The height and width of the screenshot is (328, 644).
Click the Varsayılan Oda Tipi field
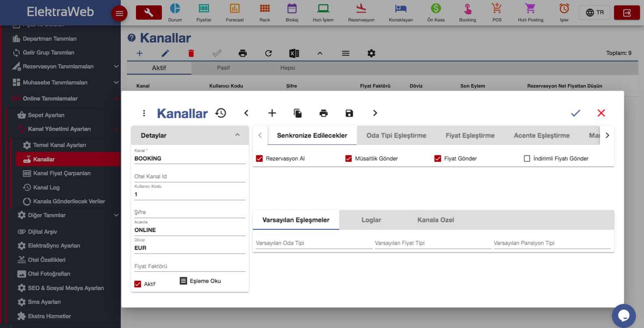click(314, 243)
